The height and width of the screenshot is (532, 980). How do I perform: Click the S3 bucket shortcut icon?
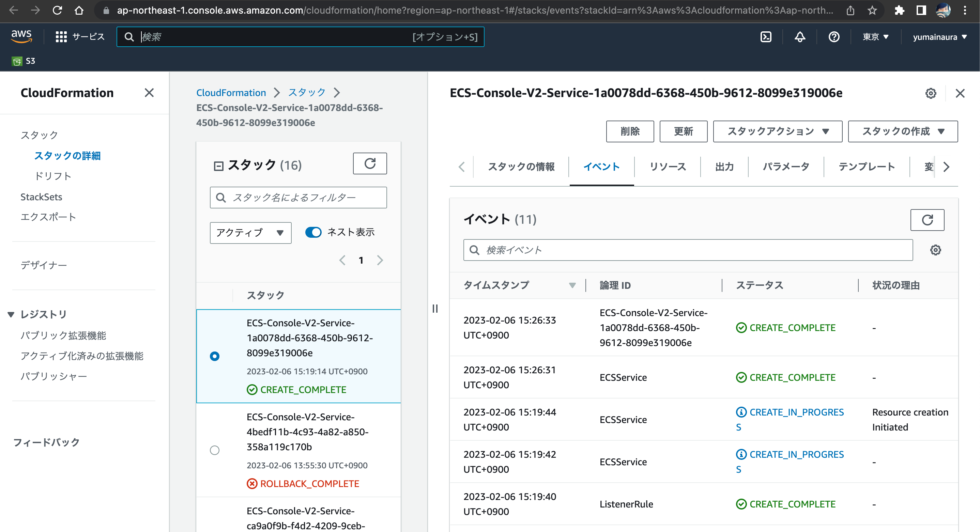click(x=17, y=61)
